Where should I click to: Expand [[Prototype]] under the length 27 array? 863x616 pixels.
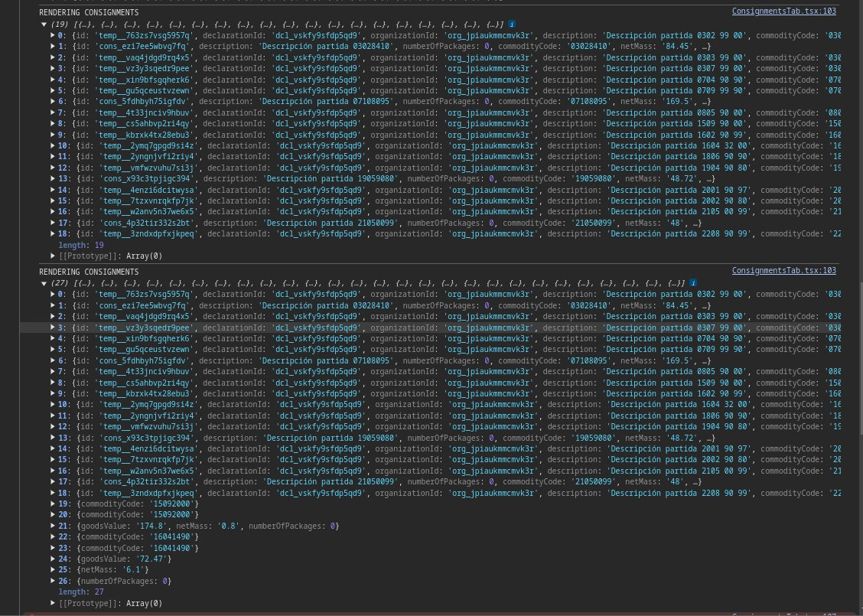point(53,603)
